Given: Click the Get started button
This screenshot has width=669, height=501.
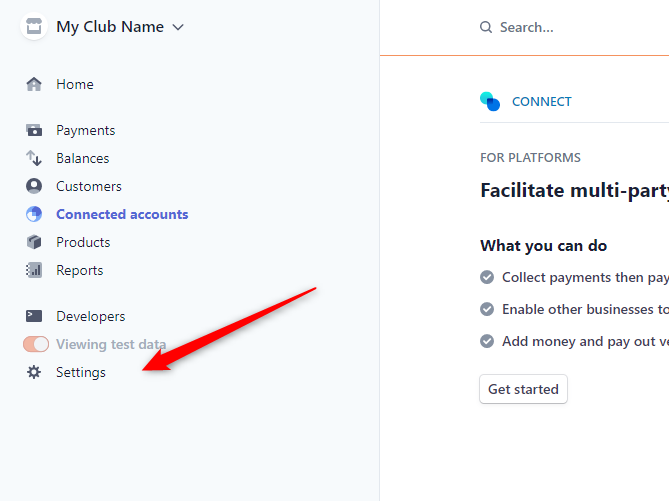Looking at the screenshot, I should click(523, 389).
